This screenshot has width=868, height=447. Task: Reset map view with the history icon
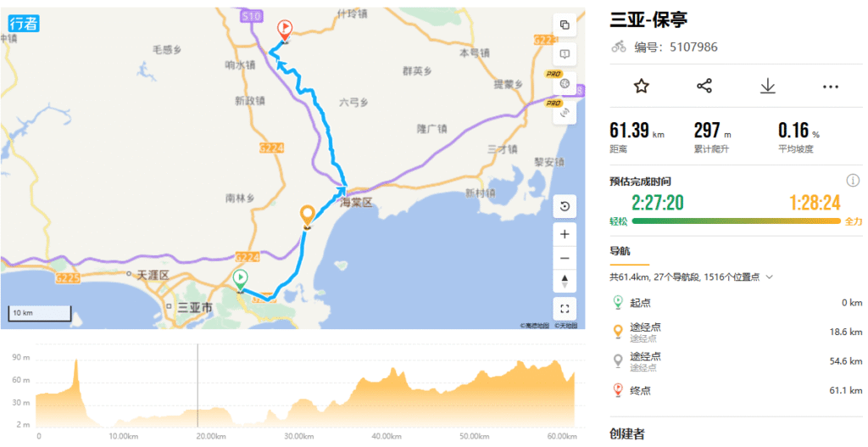click(565, 207)
